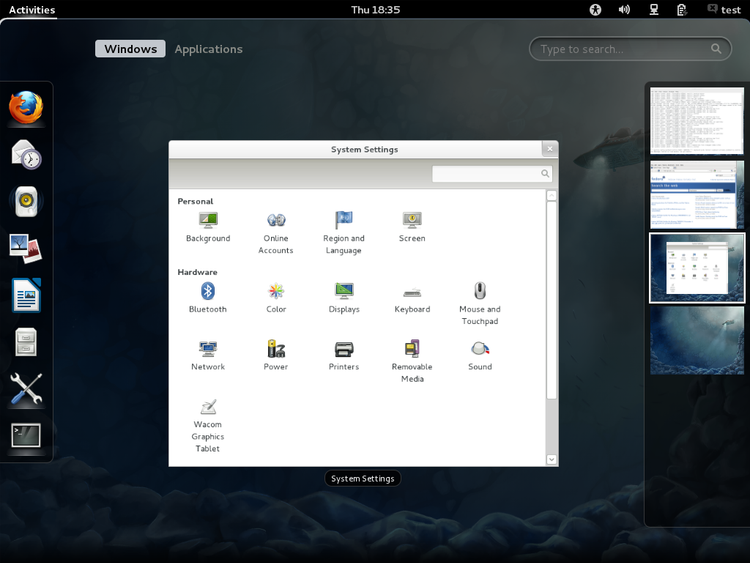Open the clock calendar dropdown

point(375,10)
